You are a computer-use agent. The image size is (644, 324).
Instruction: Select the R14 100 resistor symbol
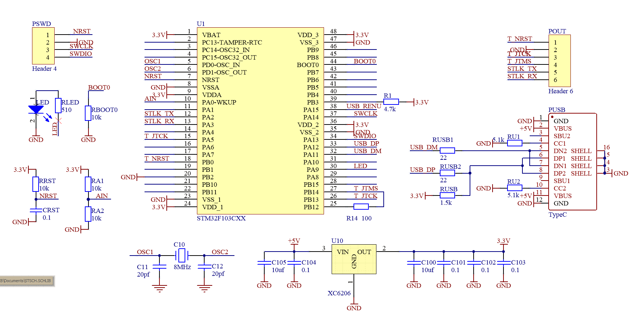click(361, 207)
